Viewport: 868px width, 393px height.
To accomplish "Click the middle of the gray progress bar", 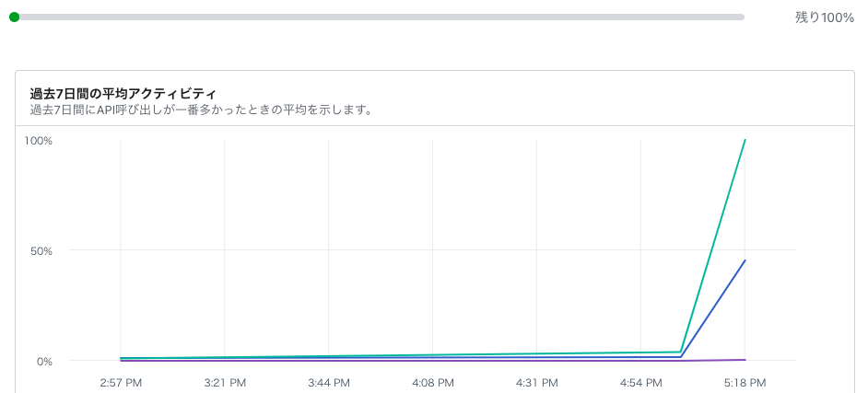I will pyautogui.click(x=379, y=17).
